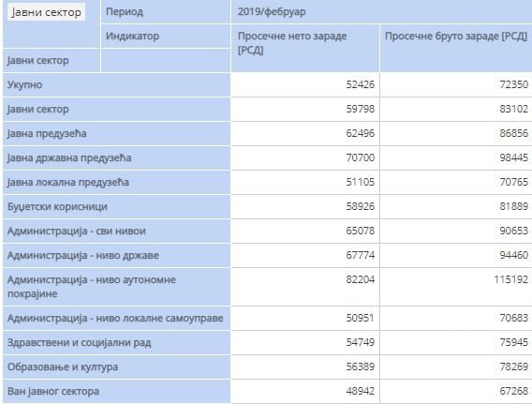The width and height of the screenshot is (532, 404).
Task: Select the Укупно row label
Action: 116,85
